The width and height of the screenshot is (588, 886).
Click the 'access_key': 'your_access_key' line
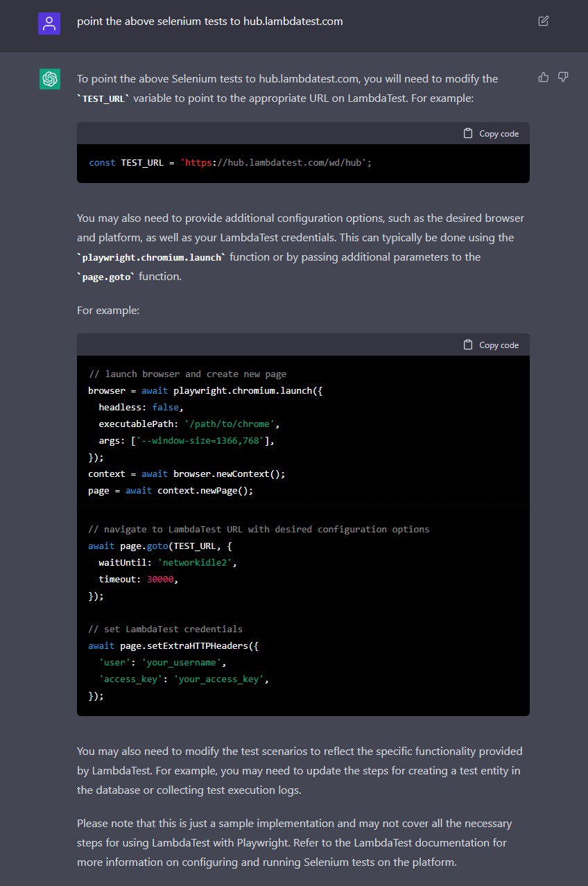pyautogui.click(x=184, y=679)
